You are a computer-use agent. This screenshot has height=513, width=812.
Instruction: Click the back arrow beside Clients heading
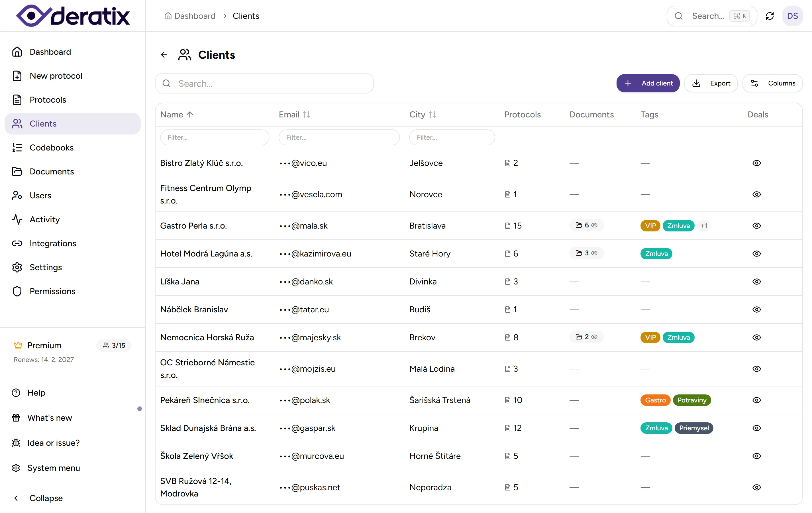tap(164, 55)
